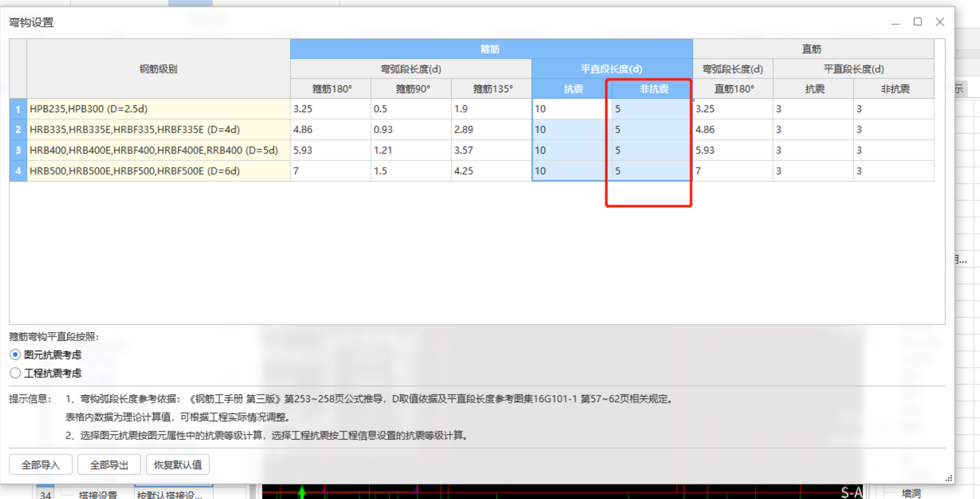Edit 直筋180° value 7 in HRB500 row

pyautogui.click(x=733, y=171)
